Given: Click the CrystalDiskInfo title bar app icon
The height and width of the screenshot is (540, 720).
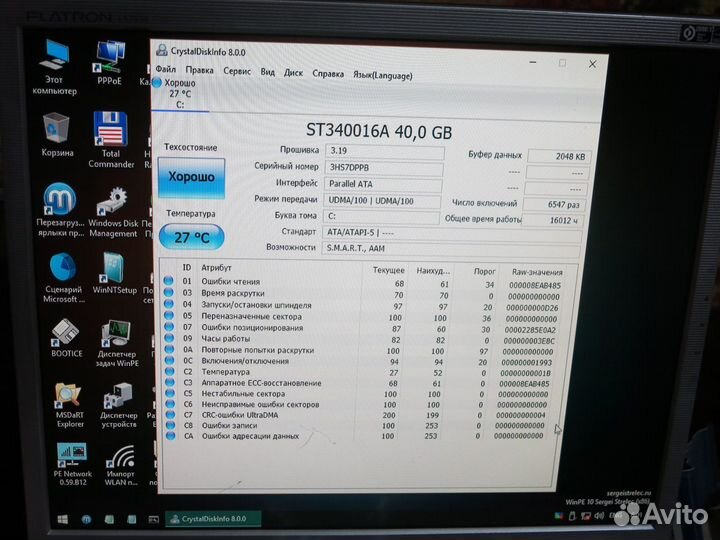Looking at the screenshot, I should coord(162,50).
